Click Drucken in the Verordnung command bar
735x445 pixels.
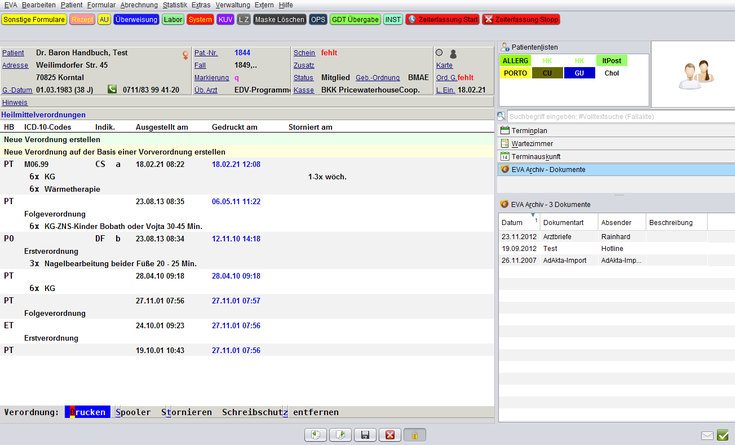pyautogui.click(x=87, y=412)
